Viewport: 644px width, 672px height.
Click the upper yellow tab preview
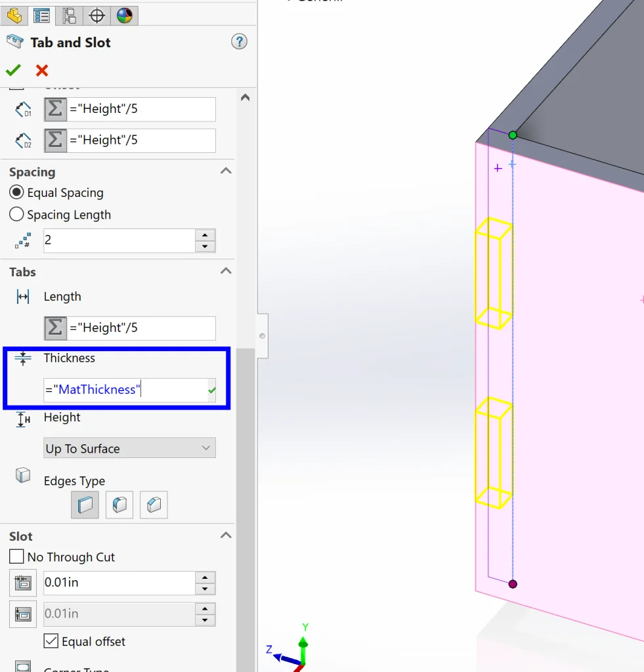tap(494, 274)
